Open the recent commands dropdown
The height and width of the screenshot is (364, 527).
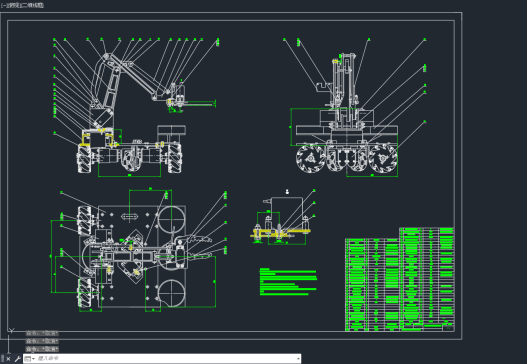(30, 359)
